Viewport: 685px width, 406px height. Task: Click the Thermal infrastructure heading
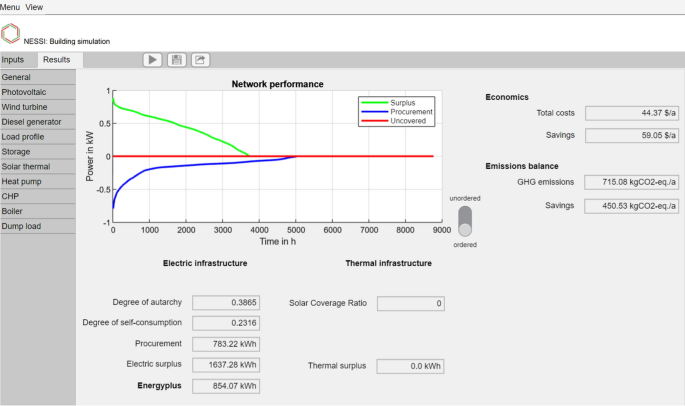(x=388, y=263)
